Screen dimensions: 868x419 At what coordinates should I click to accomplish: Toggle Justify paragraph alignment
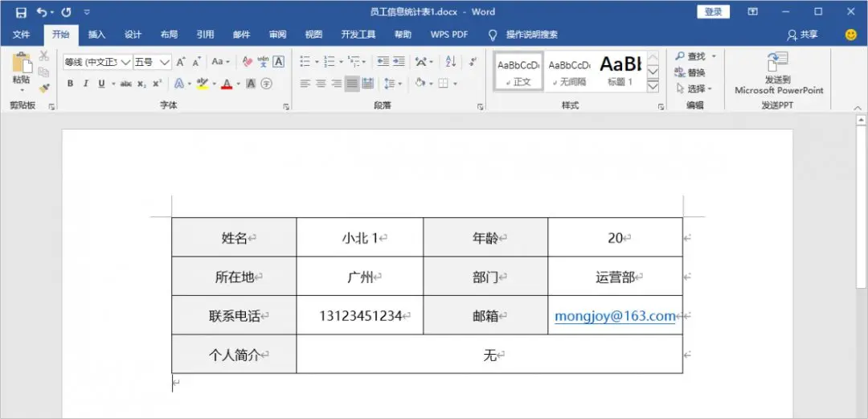352,84
